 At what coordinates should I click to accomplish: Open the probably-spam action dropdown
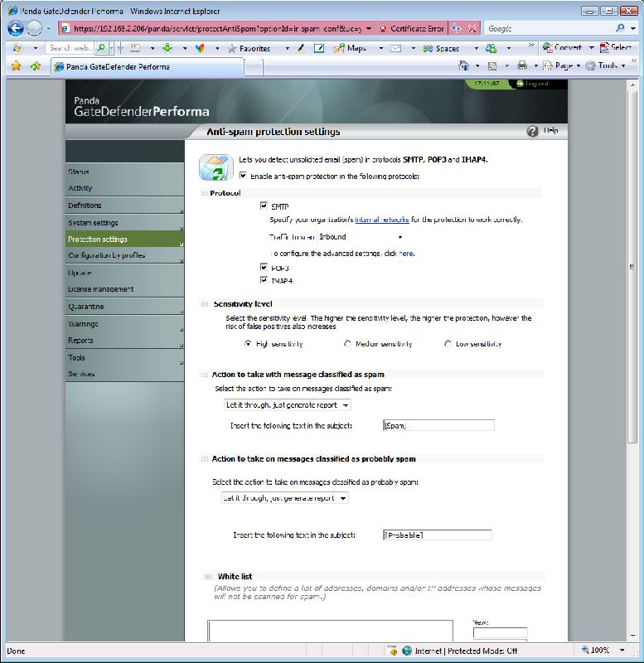tap(285, 498)
